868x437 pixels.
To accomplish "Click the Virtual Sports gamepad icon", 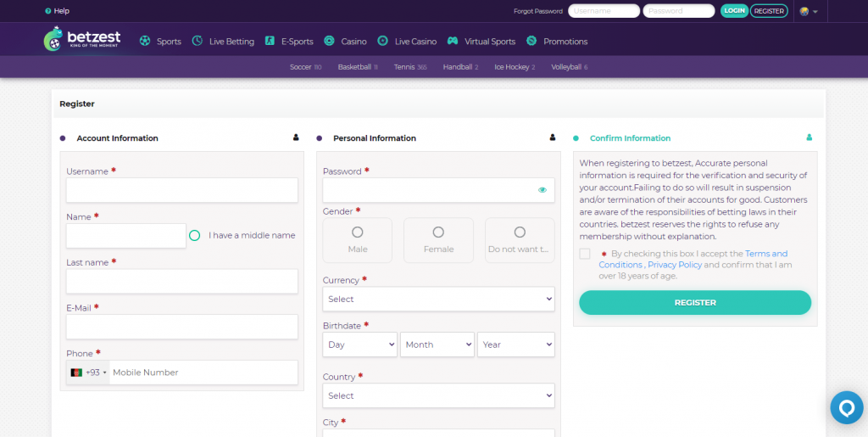I will 453,41.
